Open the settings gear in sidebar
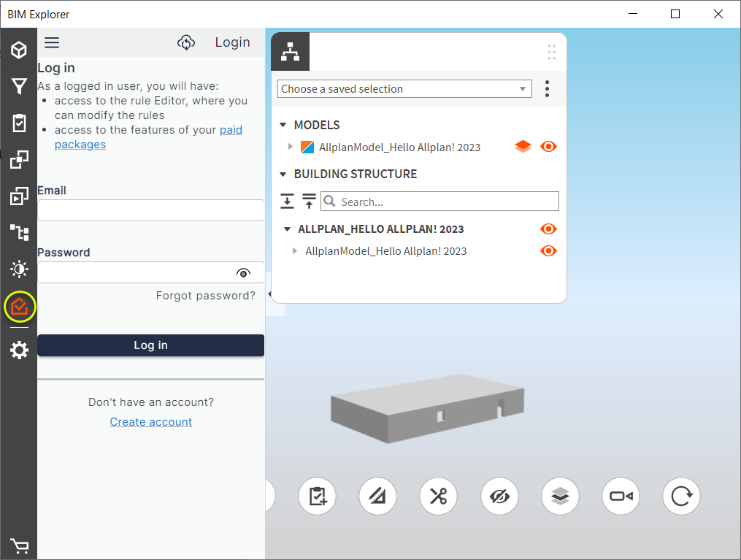The height and width of the screenshot is (560, 741). tap(19, 350)
